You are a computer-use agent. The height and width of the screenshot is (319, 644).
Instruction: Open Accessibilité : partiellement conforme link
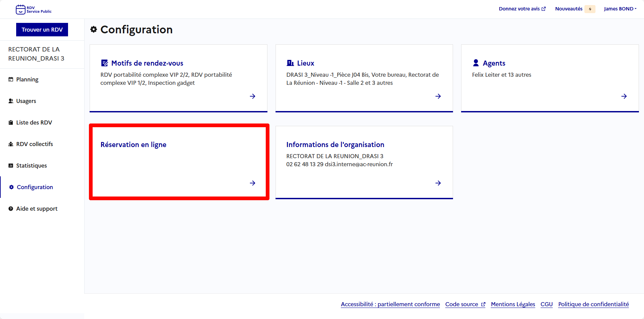[x=390, y=304]
